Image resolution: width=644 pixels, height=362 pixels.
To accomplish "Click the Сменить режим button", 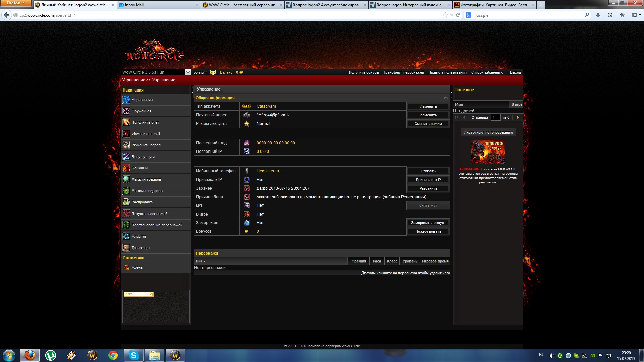I will [428, 124].
